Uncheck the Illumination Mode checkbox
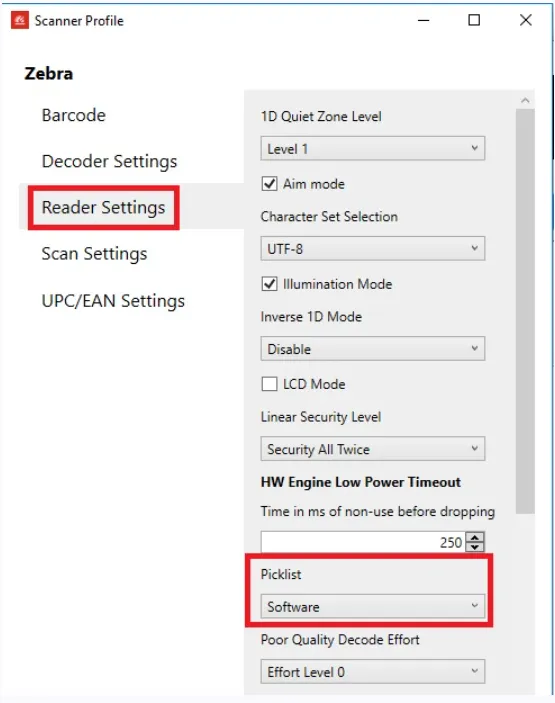This screenshot has height=703, width=555. (269, 284)
